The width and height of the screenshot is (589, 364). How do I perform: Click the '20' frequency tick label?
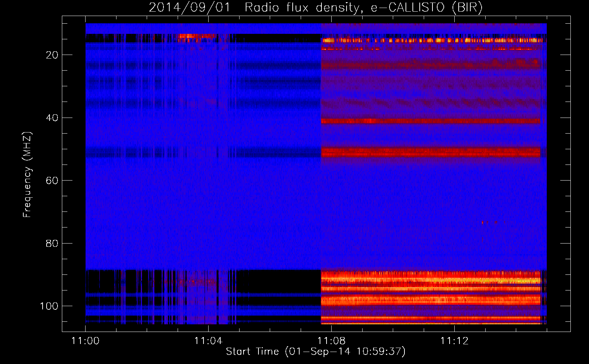pyautogui.click(x=52, y=55)
